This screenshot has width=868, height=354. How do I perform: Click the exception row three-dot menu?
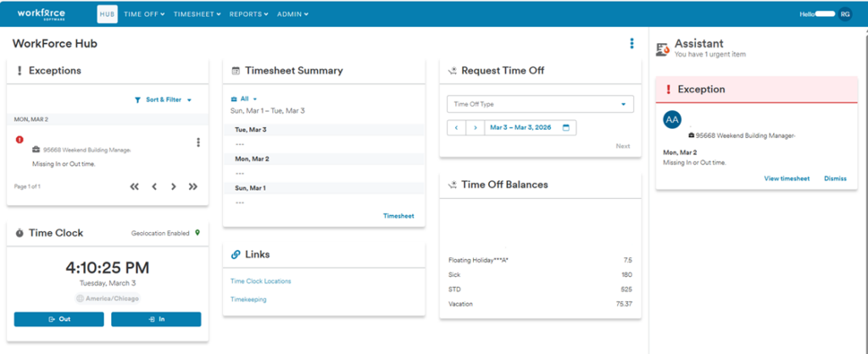point(198,142)
